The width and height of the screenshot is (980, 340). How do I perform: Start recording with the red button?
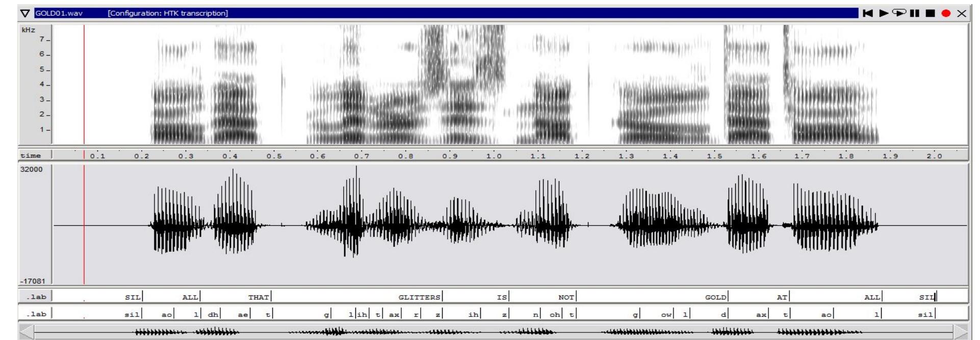(x=946, y=13)
